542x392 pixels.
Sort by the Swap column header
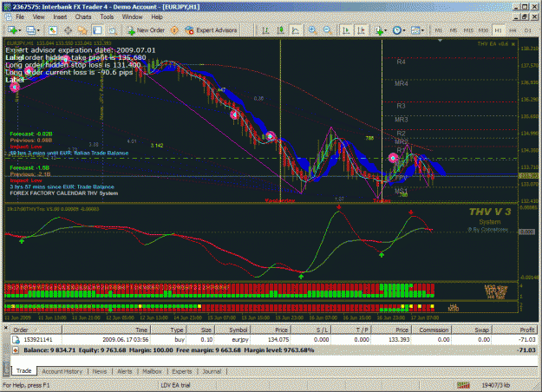point(471,330)
